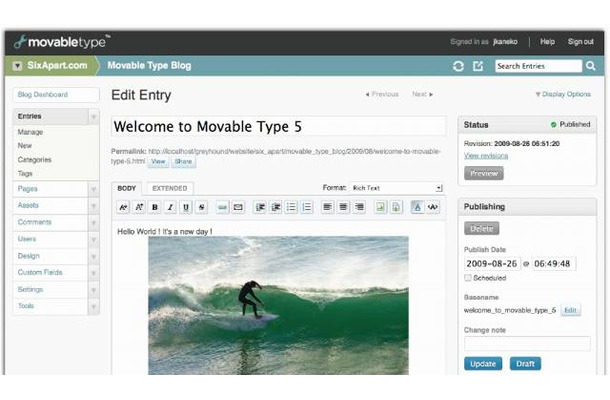Click the Share permalink button
The image size is (610, 400).
tap(183, 161)
